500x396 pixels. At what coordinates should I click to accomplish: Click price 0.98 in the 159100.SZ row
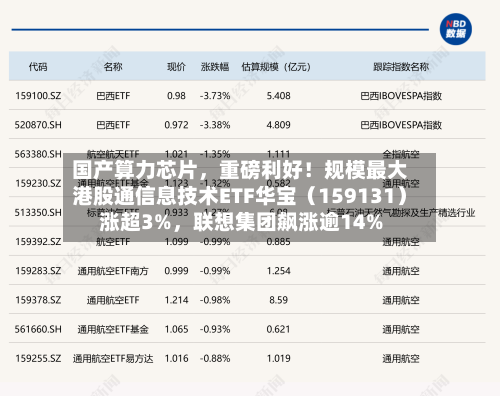176,96
